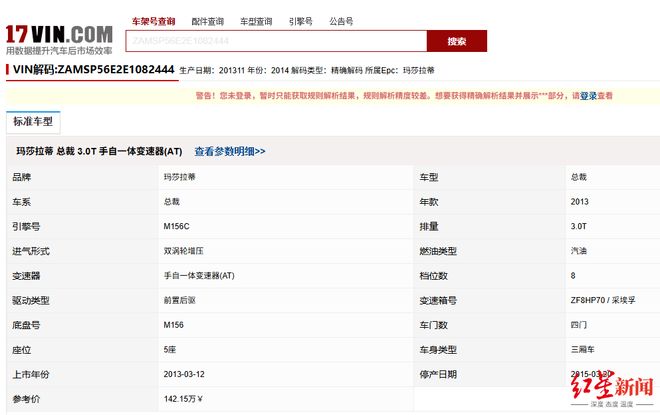Select reference price 142.15万￥
This screenshot has width=660, height=415.
point(183,399)
